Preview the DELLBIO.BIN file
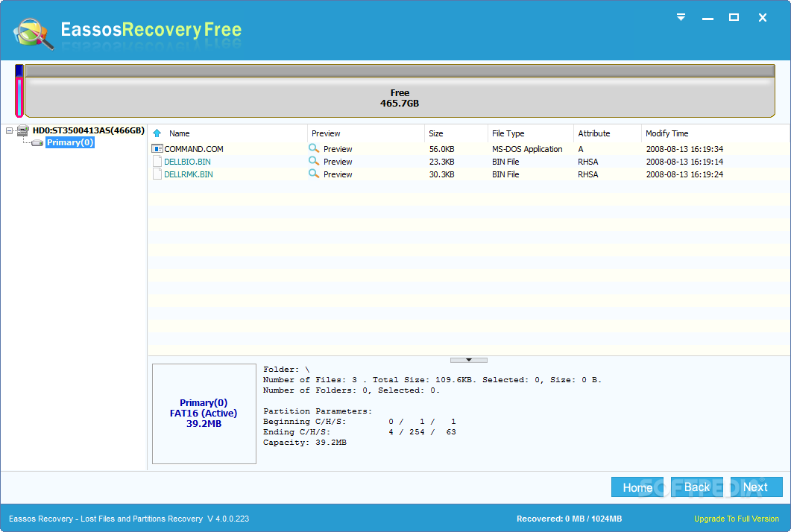791x532 pixels. (x=338, y=162)
